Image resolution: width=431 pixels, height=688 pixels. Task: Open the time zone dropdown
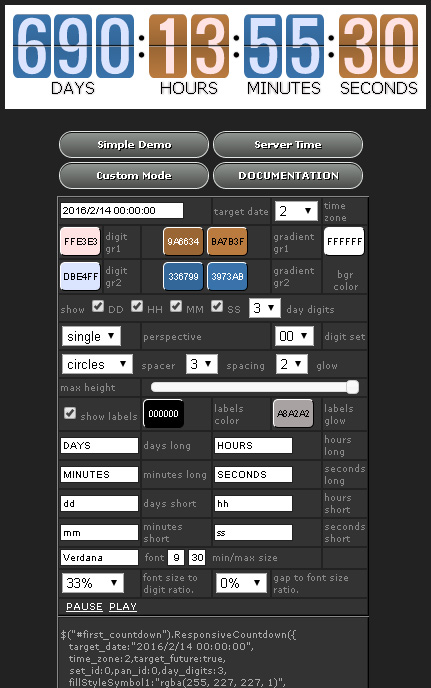(x=296, y=211)
